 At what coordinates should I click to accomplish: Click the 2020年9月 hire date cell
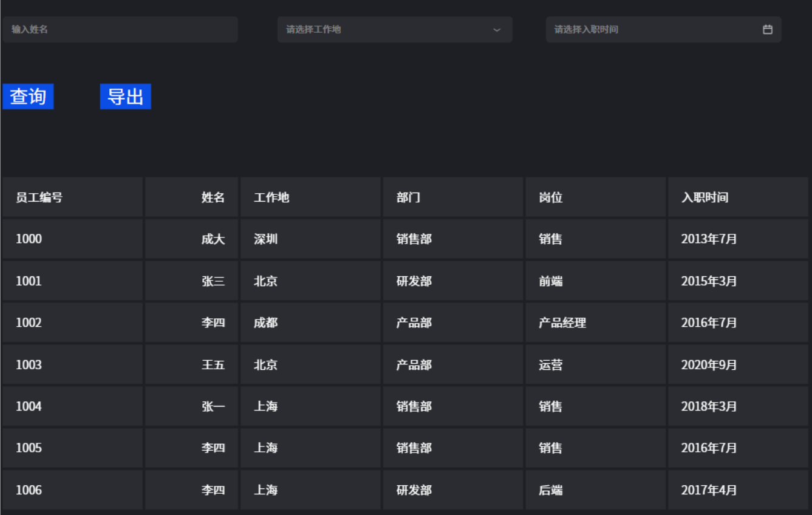coord(737,364)
